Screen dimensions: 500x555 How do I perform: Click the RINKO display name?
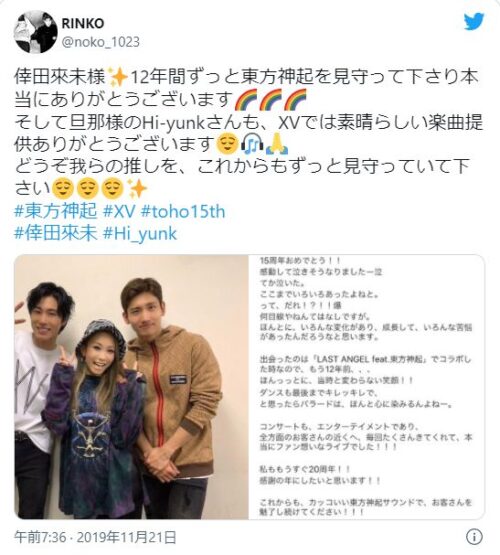click(x=83, y=23)
